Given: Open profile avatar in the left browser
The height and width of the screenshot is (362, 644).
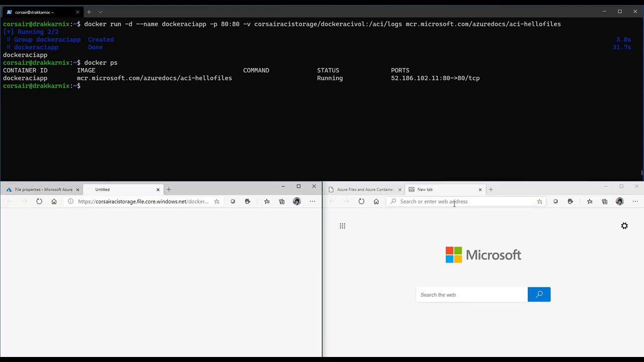Looking at the screenshot, I should point(297,202).
